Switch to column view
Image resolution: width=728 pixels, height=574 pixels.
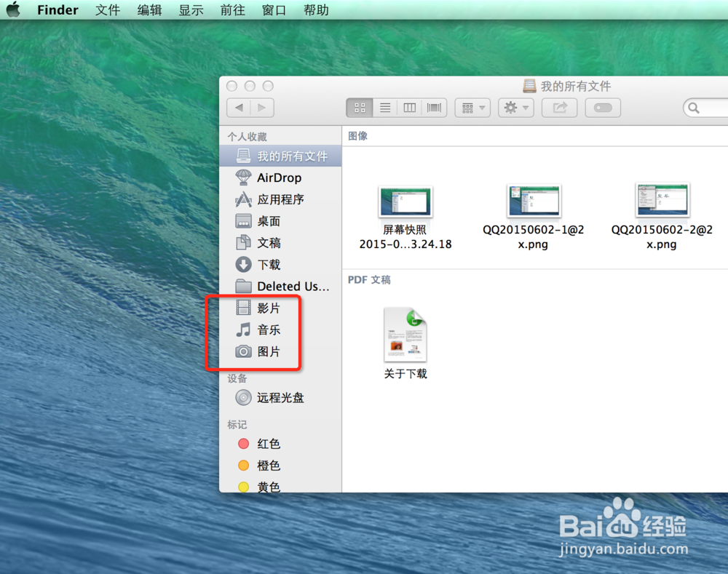[409, 108]
